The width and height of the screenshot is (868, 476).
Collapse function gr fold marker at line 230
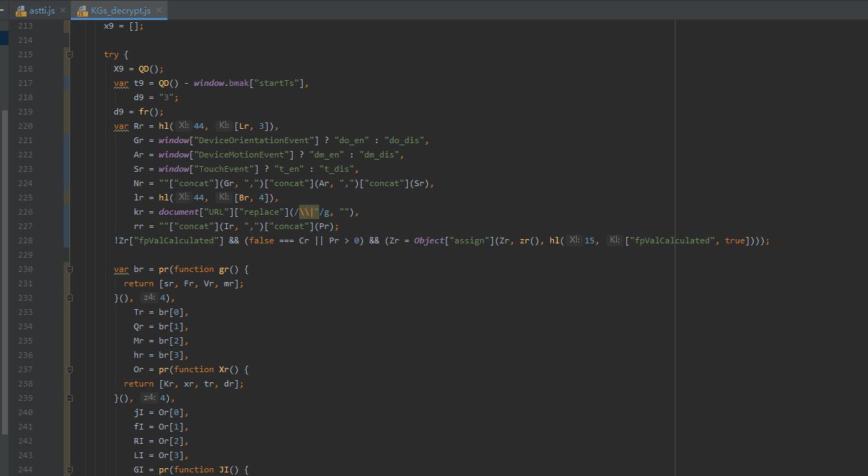click(x=69, y=269)
